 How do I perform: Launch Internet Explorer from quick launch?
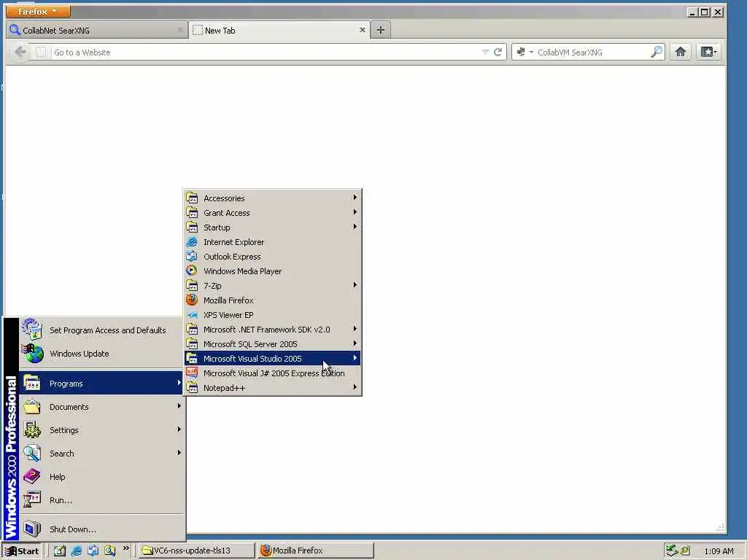[76, 551]
